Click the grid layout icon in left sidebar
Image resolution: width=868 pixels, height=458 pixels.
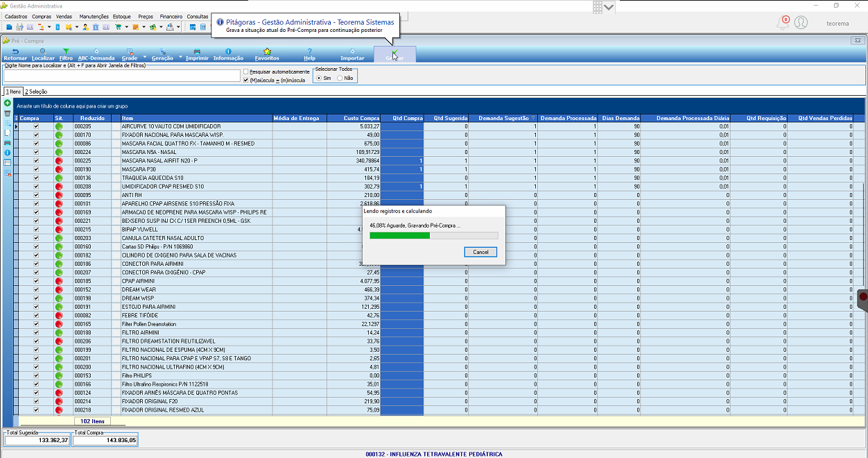[x=8, y=162]
